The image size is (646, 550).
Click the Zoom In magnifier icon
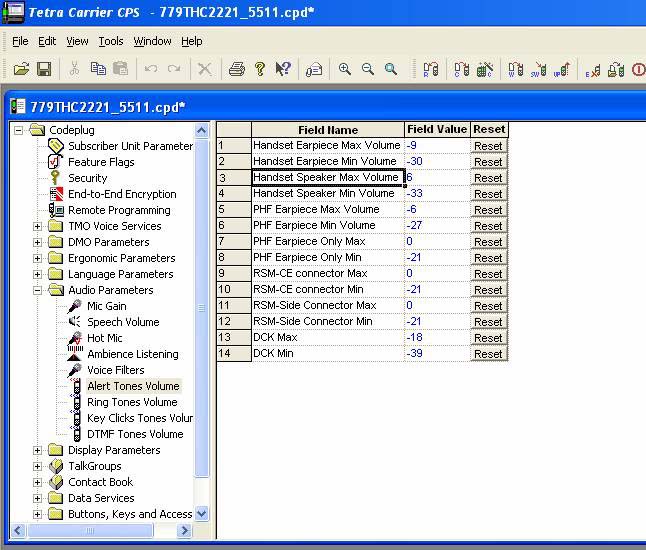345,69
